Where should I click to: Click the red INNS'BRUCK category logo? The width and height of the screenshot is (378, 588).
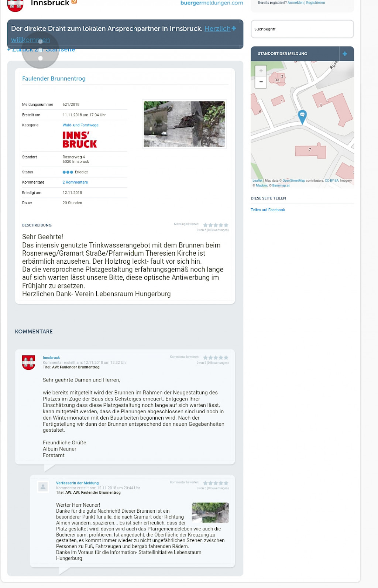click(x=80, y=140)
